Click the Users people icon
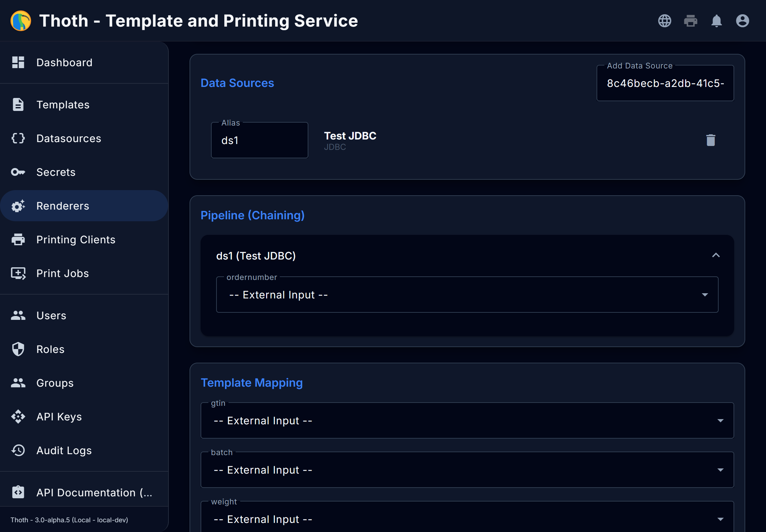Viewport: 766px width, 532px height. tap(18, 315)
